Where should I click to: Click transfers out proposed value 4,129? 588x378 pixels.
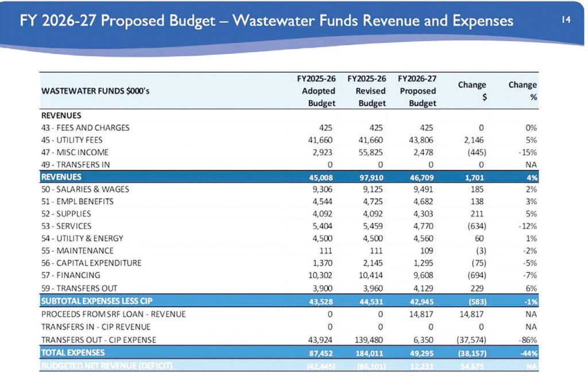pos(423,289)
